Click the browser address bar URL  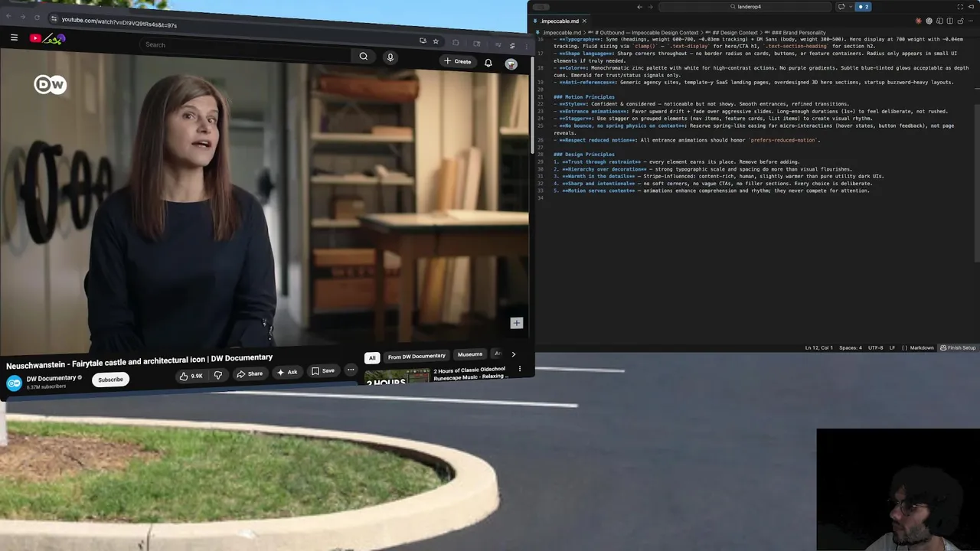coord(119,22)
